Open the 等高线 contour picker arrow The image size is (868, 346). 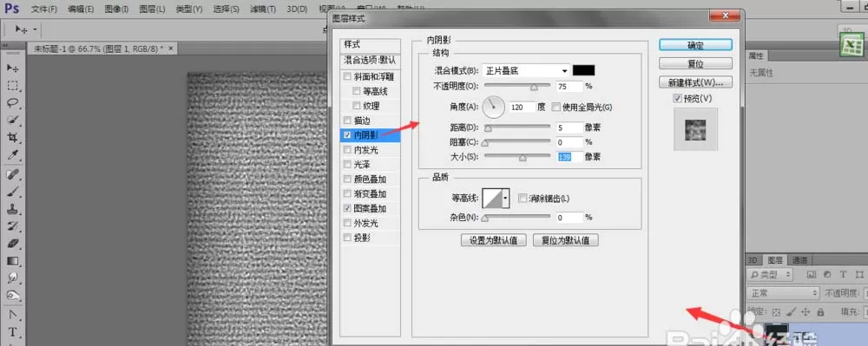click(x=505, y=198)
